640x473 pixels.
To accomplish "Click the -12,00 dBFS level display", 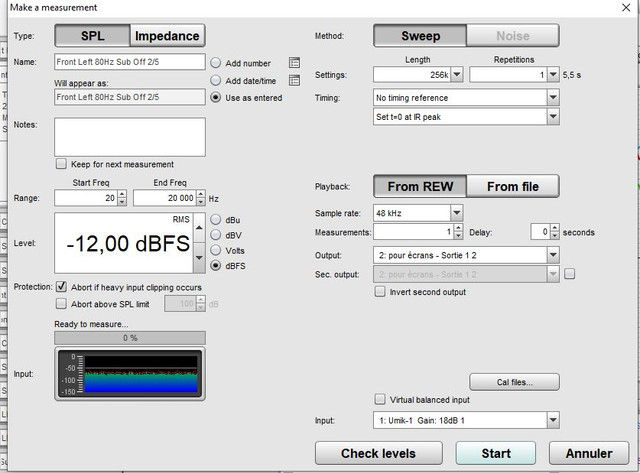I will (124, 243).
